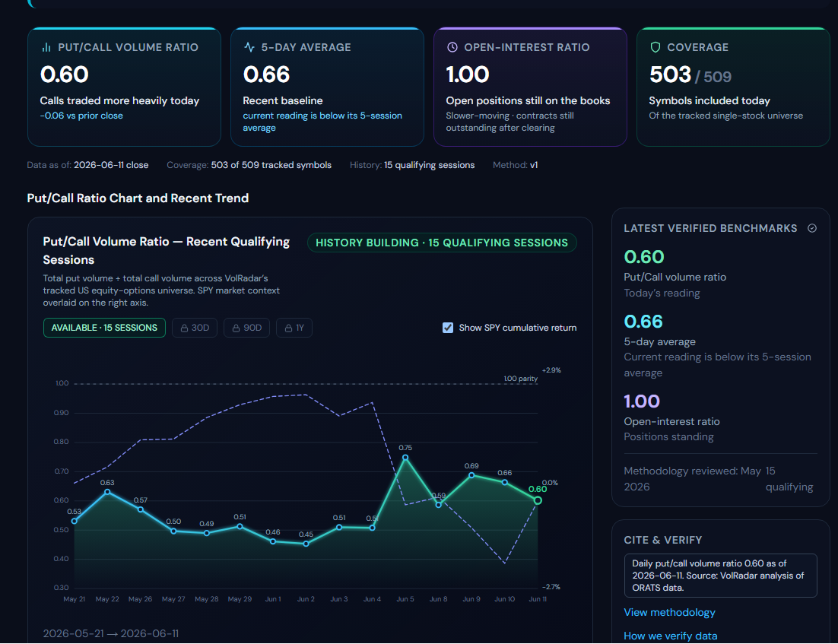The image size is (838, 644).
Task: Click the Jun 9 data point labeled 0.69
Action: (x=471, y=475)
